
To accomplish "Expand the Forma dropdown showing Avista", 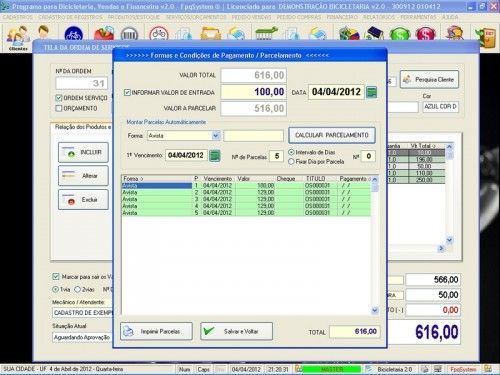I will [x=216, y=135].
